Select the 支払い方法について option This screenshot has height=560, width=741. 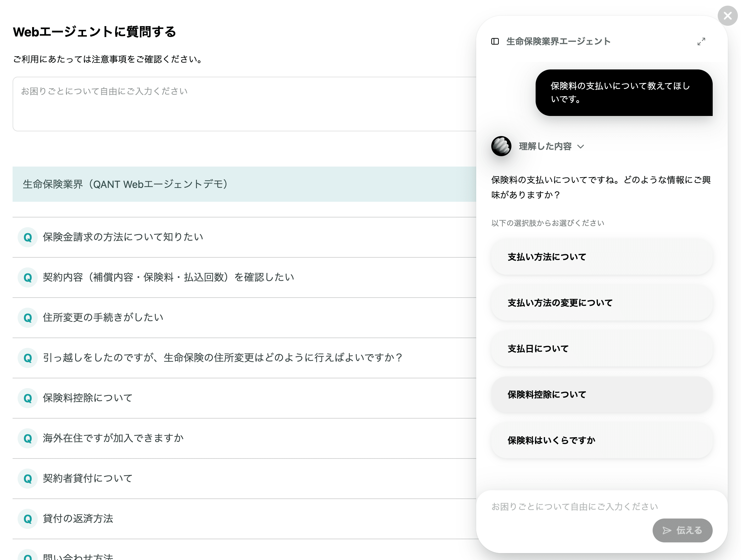602,257
